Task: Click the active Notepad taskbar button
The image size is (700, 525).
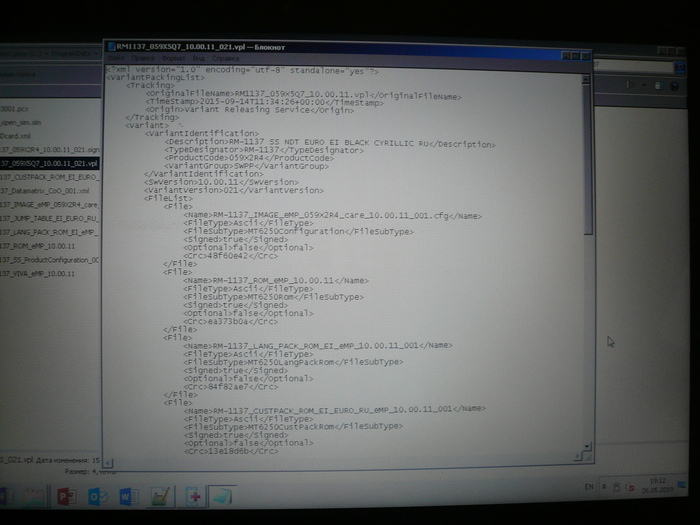Action: click(x=222, y=497)
